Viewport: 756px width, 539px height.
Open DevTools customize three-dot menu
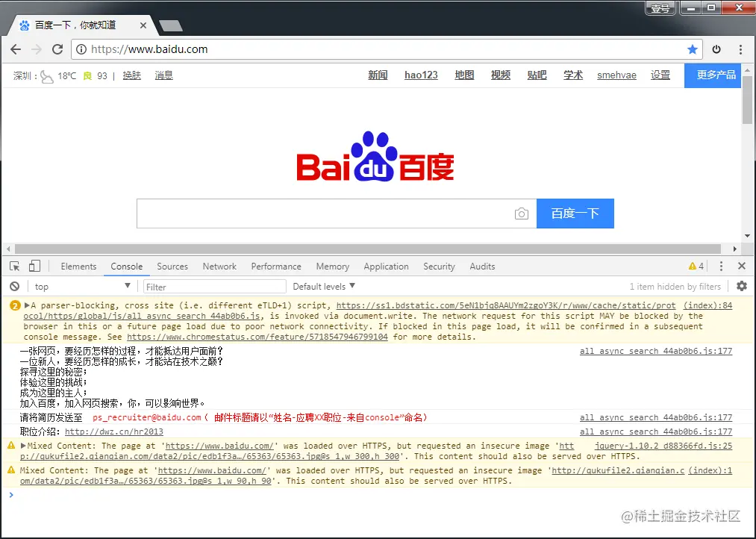pyautogui.click(x=721, y=266)
